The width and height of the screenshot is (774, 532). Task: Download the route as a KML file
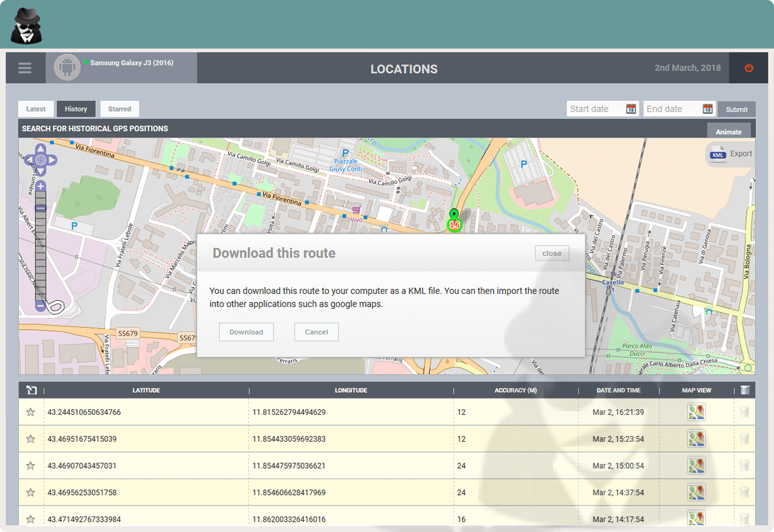pos(246,332)
